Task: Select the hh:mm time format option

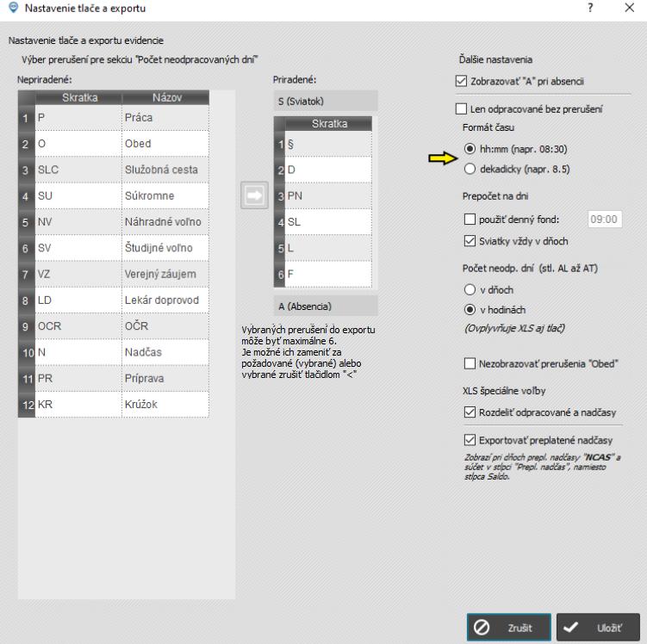Action: click(x=470, y=148)
